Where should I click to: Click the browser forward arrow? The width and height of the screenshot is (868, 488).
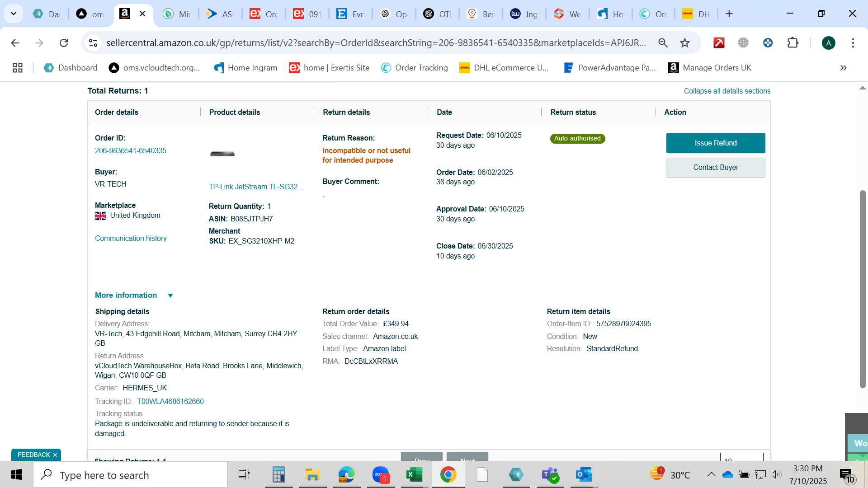click(39, 43)
